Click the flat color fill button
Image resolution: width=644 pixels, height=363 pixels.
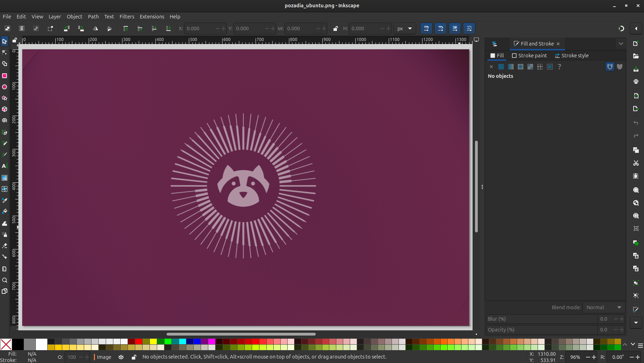coord(501,67)
